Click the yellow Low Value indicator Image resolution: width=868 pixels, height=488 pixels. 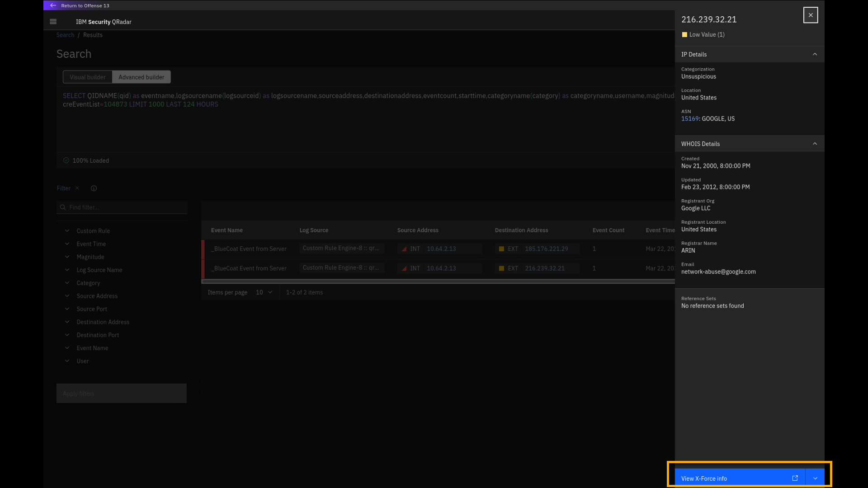684,35
